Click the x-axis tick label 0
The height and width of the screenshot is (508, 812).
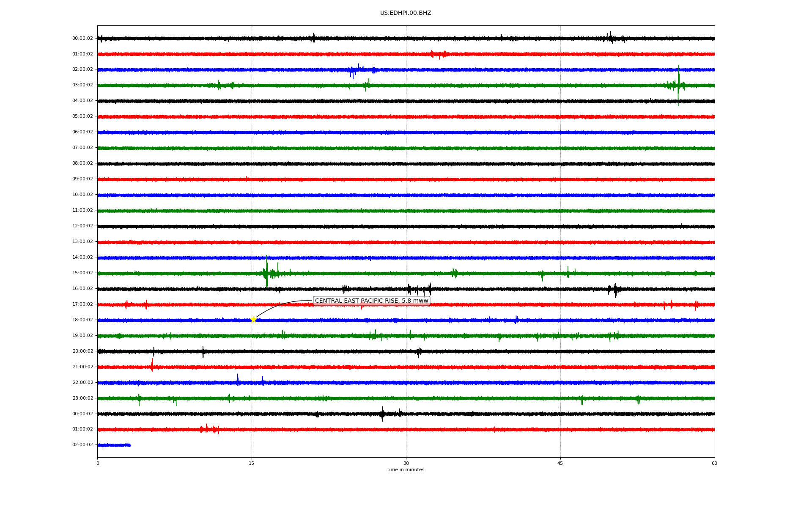click(x=98, y=464)
